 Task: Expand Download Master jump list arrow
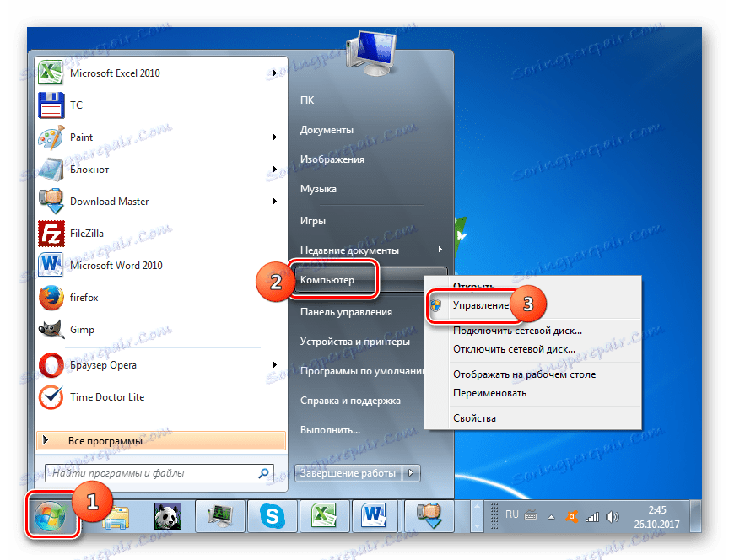click(275, 202)
